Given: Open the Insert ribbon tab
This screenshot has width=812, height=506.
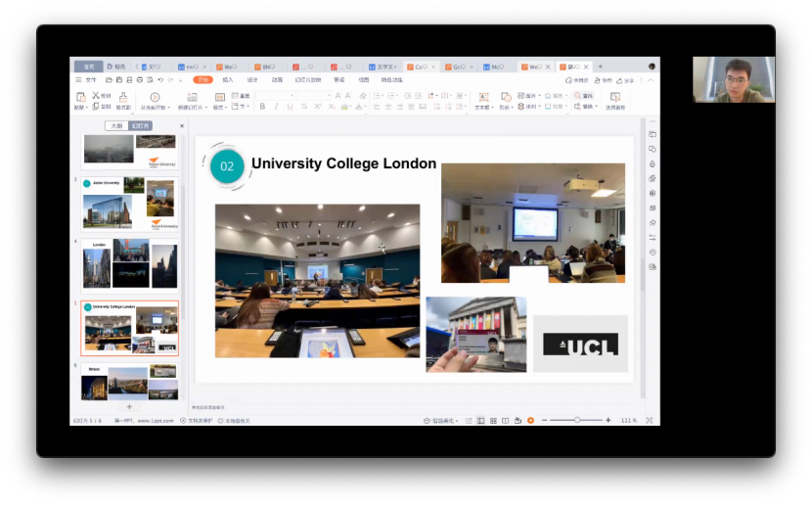Looking at the screenshot, I should (228, 79).
